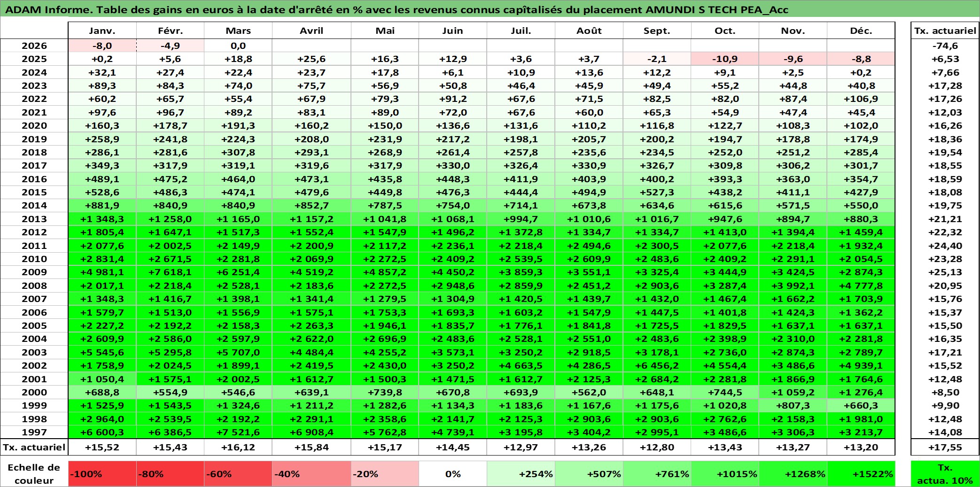Click the +17,55 overall actuarial rate cell
The width and height of the screenshot is (980, 487).
point(945,447)
